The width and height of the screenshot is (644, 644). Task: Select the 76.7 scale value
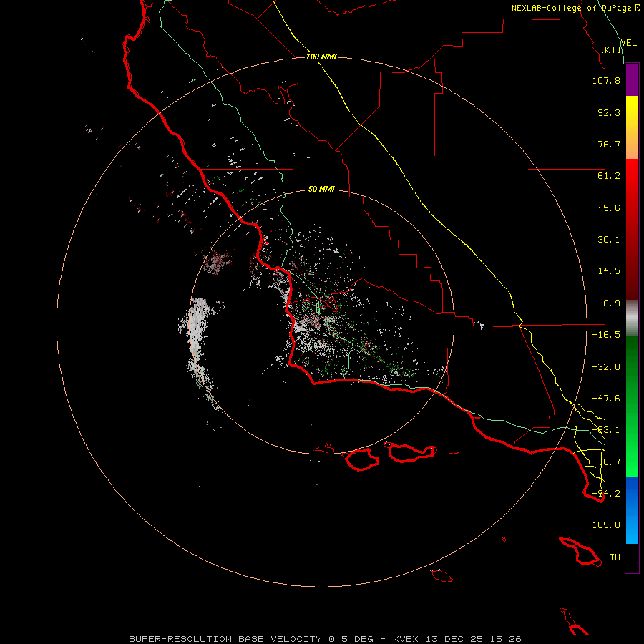tap(609, 144)
